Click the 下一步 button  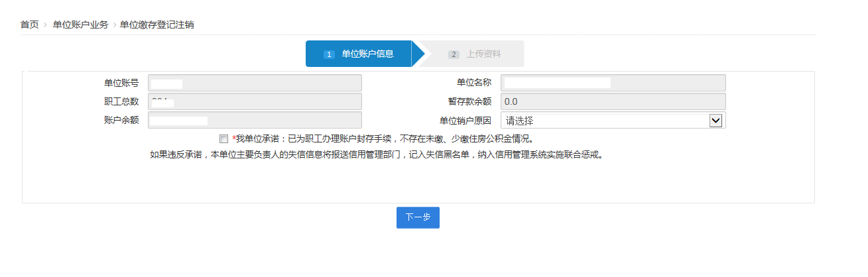[418, 217]
